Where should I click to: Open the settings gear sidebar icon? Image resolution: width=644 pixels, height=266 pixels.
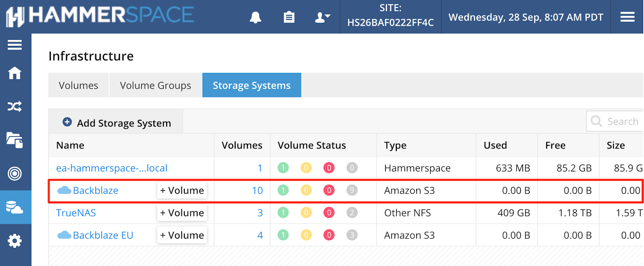[15, 241]
